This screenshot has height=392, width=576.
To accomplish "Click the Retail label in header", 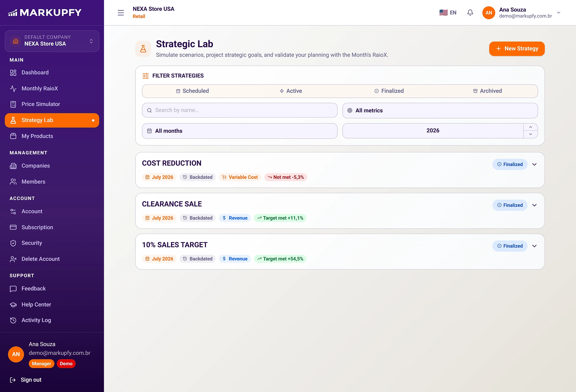I will click(139, 16).
